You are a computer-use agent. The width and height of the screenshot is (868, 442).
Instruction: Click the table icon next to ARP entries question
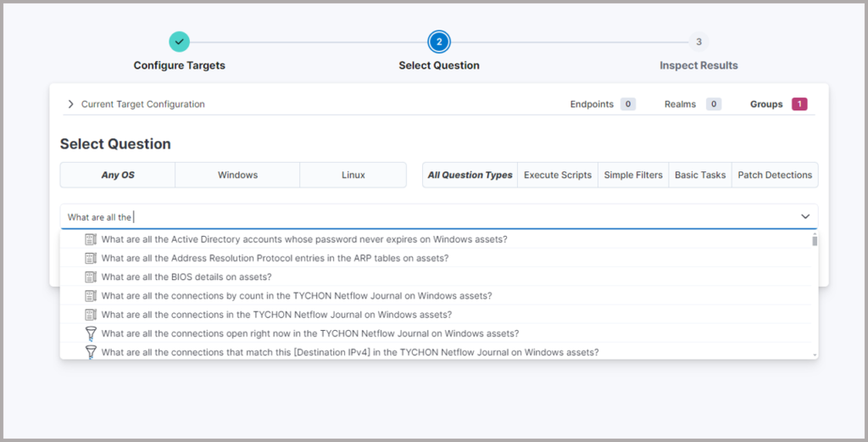(x=91, y=258)
